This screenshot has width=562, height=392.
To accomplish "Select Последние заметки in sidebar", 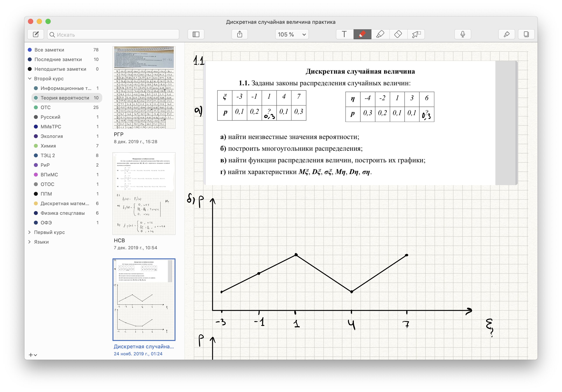I will (63, 59).
